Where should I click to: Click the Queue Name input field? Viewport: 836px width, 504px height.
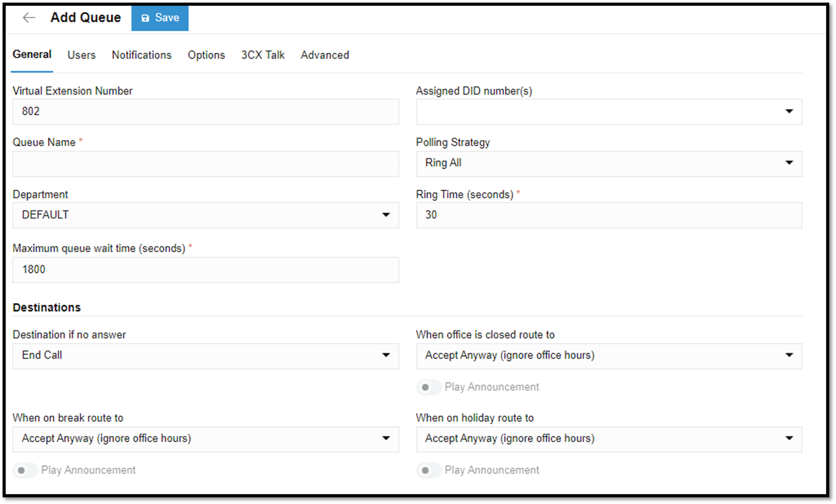[205, 163]
